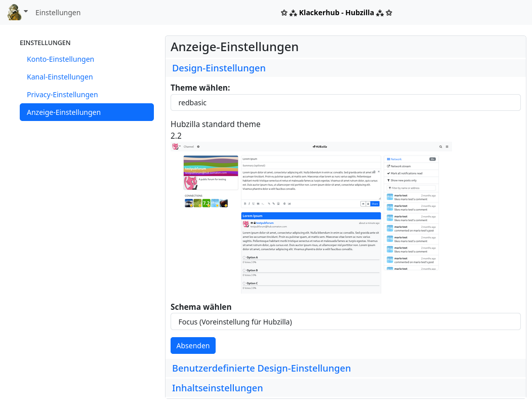This screenshot has height=406, width=532.
Task: Select Option A radio in preview poll
Action: pos(244,257)
